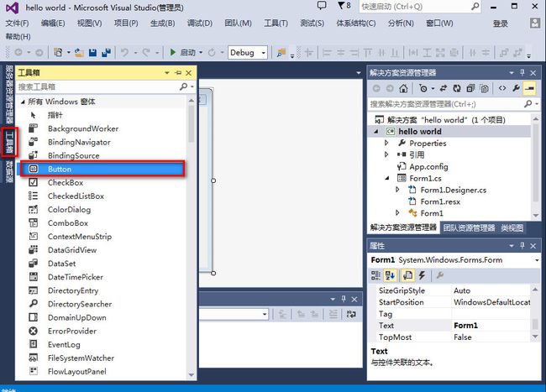546x392 pixels.
Task: Click the 工具箱 side tab
Action: 9,142
